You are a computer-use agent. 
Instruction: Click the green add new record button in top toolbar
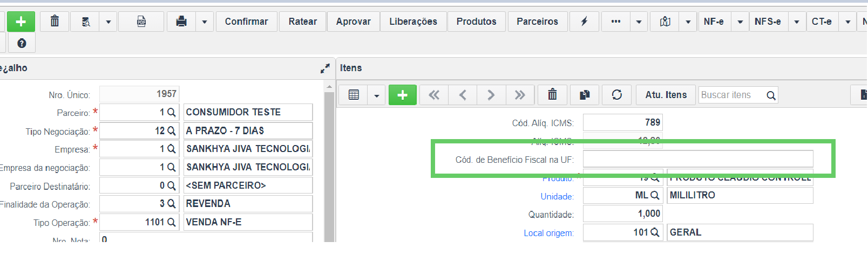[x=21, y=22]
